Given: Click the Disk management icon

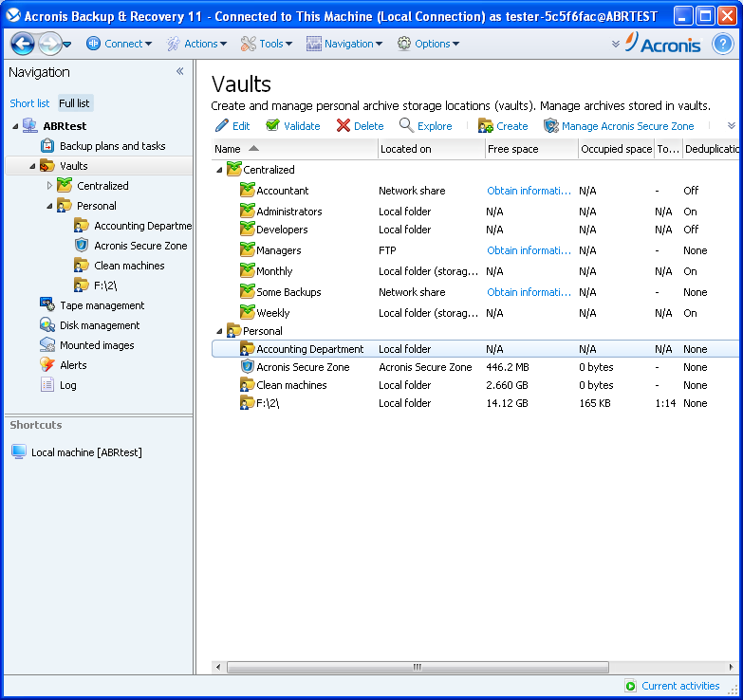Looking at the screenshot, I should click(46, 324).
